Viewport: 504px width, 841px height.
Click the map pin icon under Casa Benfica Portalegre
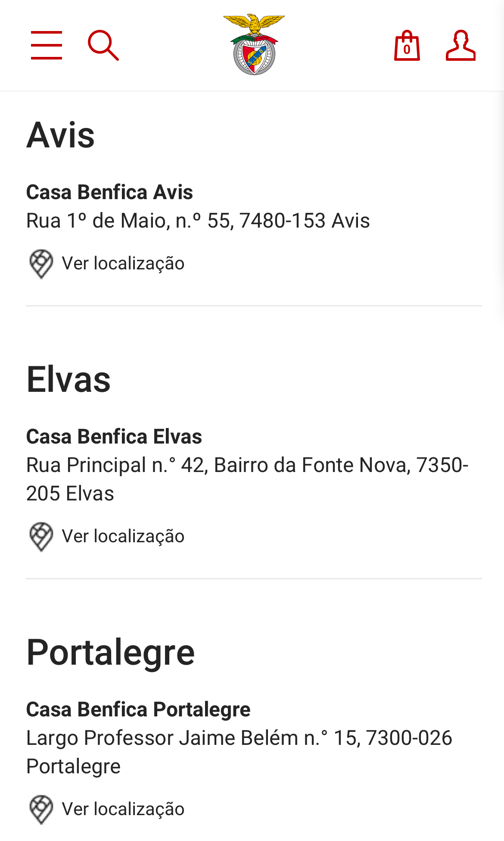coord(41,810)
